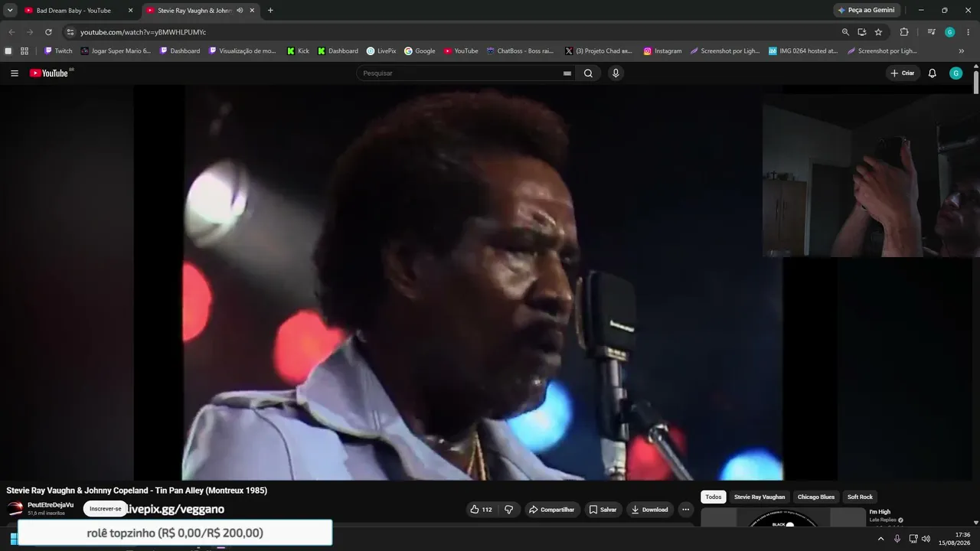The height and width of the screenshot is (551, 980).
Task: Bookmark this page with the star
Action: 878,32
